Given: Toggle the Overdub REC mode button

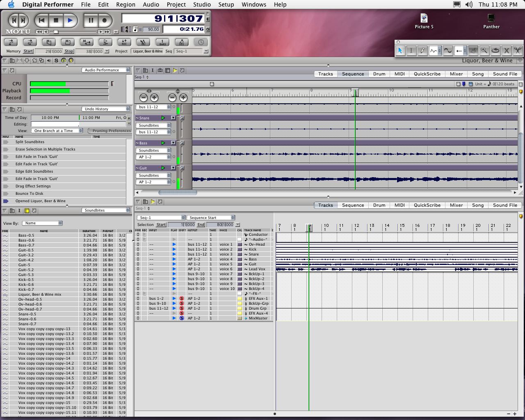Looking at the screenshot, I should coord(124,42).
